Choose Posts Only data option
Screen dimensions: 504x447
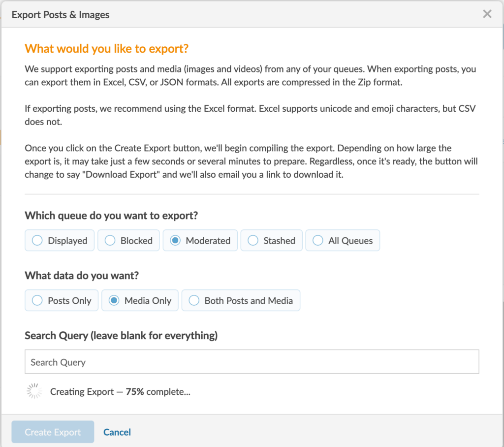pos(62,300)
